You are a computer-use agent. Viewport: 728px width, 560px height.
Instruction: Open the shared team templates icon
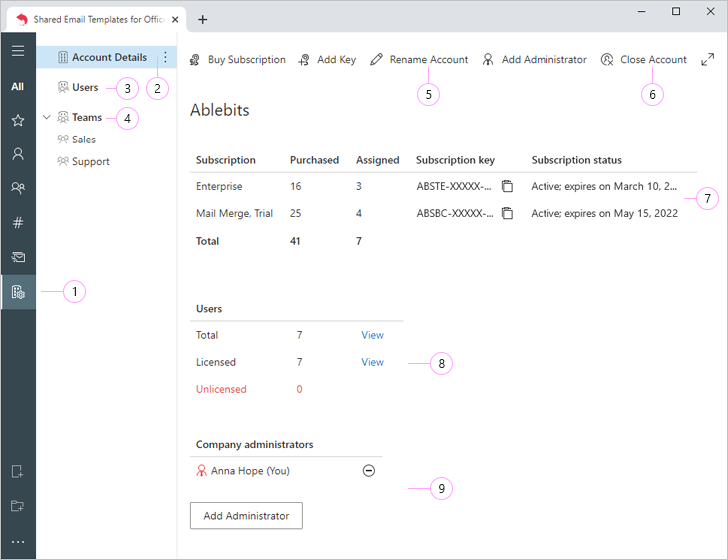[18, 188]
